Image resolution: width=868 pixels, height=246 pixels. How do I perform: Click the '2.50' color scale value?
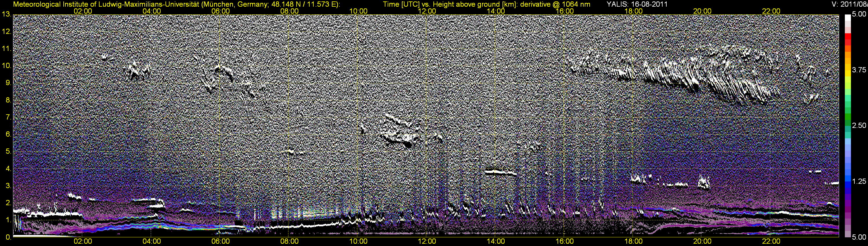coord(859,125)
